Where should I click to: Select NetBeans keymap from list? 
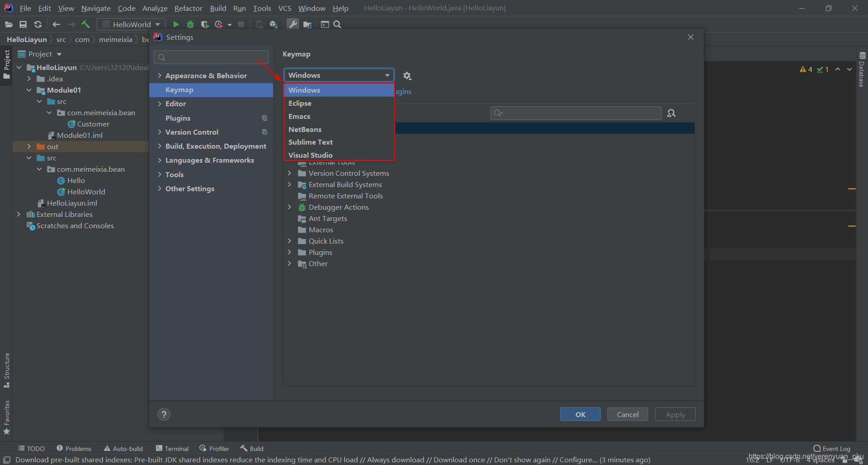[x=339, y=129]
